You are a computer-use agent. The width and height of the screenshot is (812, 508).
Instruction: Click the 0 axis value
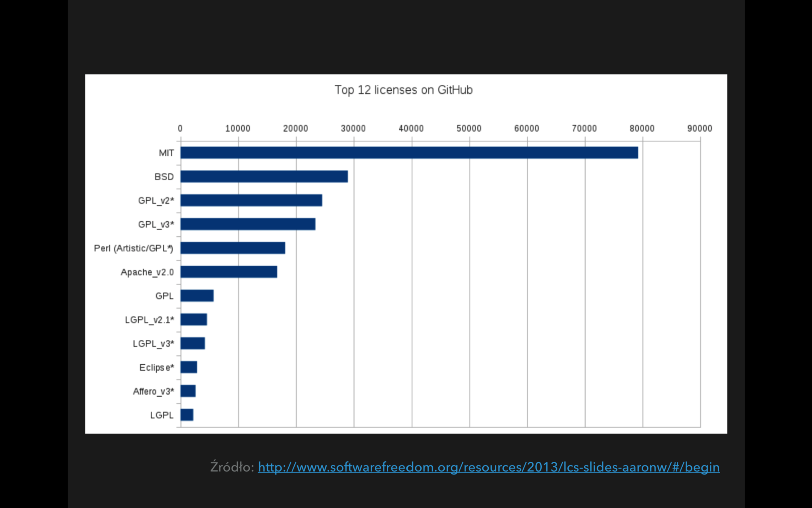[x=180, y=128]
